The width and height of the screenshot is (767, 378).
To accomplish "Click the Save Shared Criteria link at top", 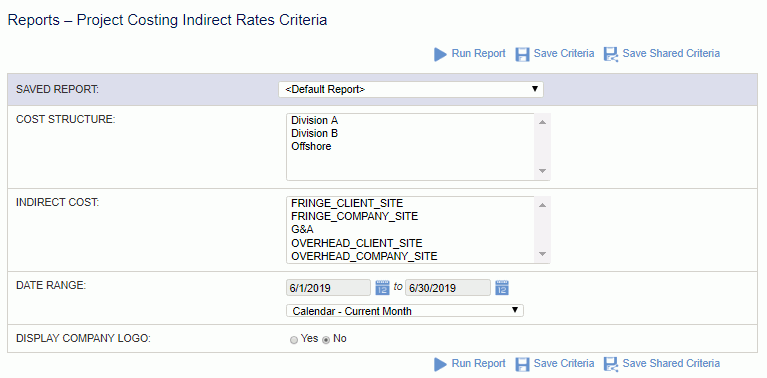I will pos(671,53).
